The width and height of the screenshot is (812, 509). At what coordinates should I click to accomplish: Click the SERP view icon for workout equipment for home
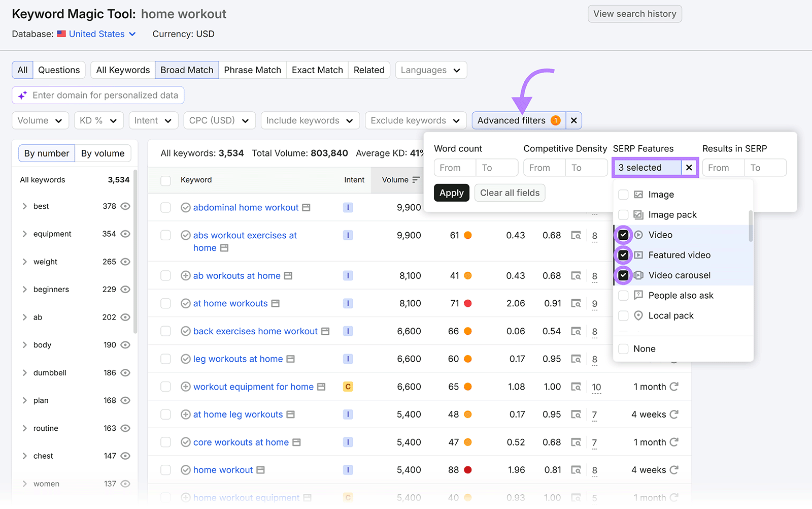576,387
